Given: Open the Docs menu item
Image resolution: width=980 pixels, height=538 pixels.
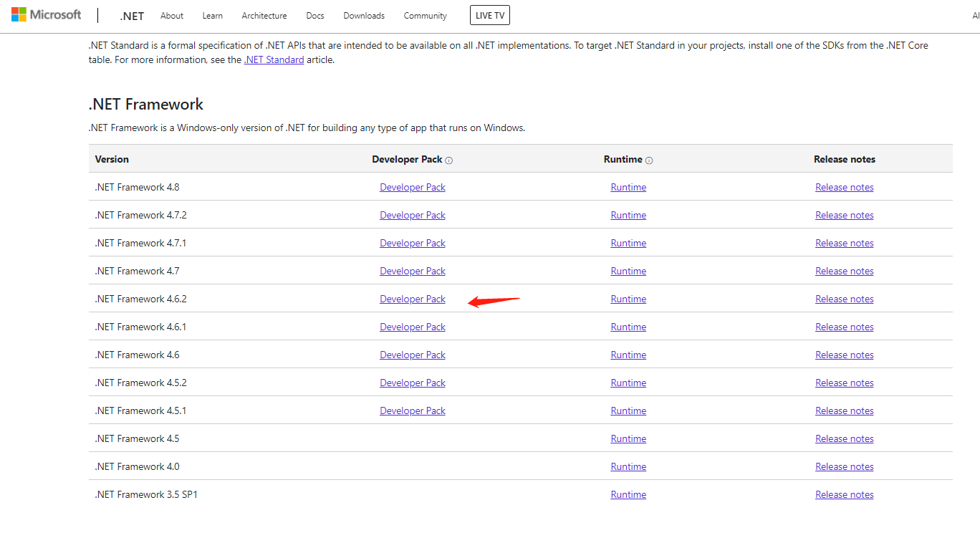Looking at the screenshot, I should [315, 16].
